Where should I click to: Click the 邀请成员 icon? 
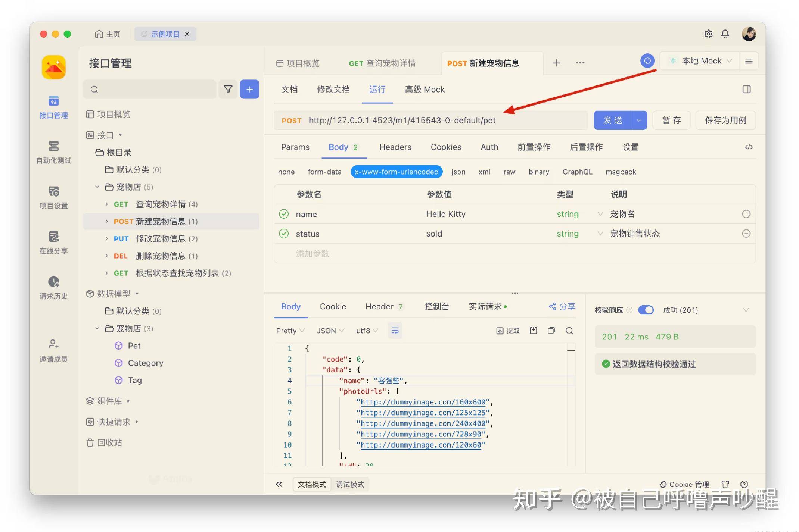coord(53,344)
